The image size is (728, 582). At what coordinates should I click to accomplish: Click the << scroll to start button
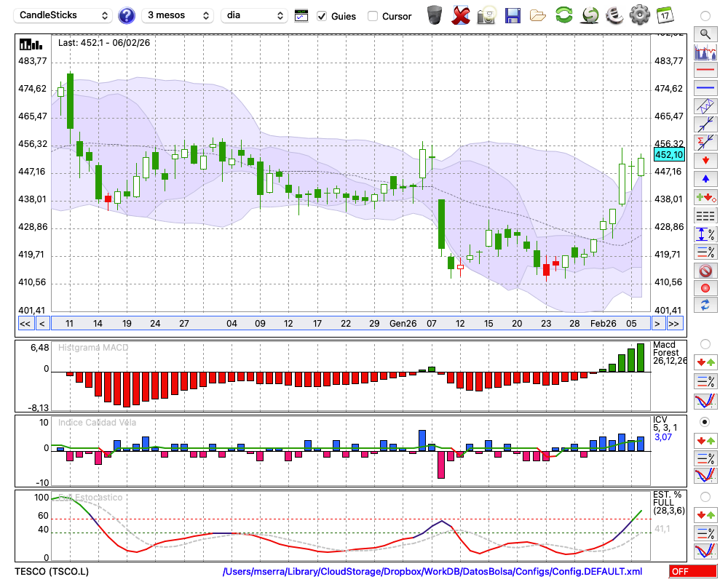pos(25,323)
